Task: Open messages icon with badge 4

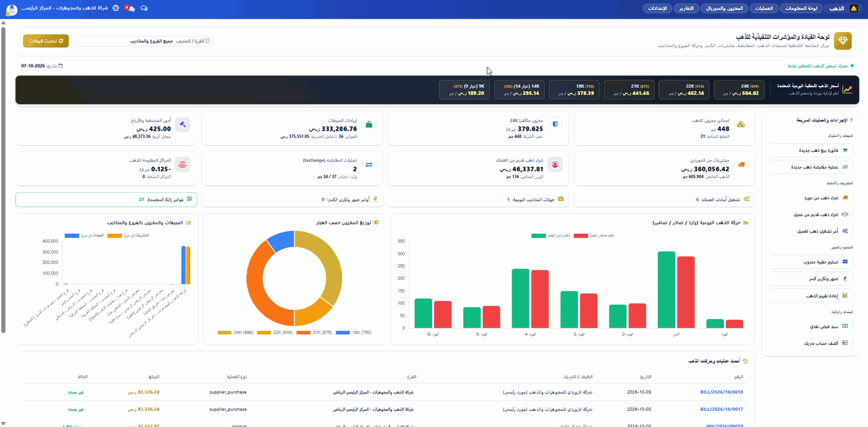Action: [x=130, y=8]
